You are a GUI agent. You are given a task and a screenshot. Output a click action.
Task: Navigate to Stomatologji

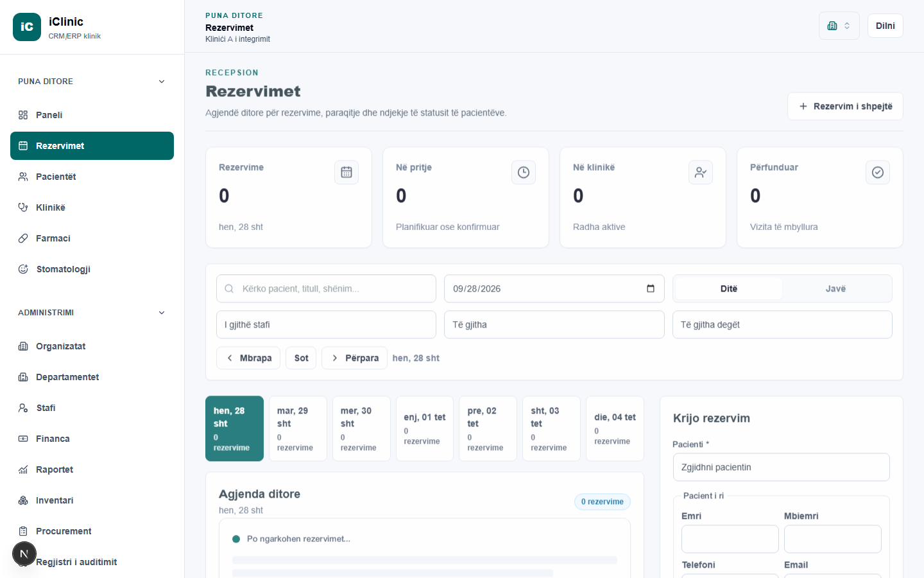click(x=92, y=269)
